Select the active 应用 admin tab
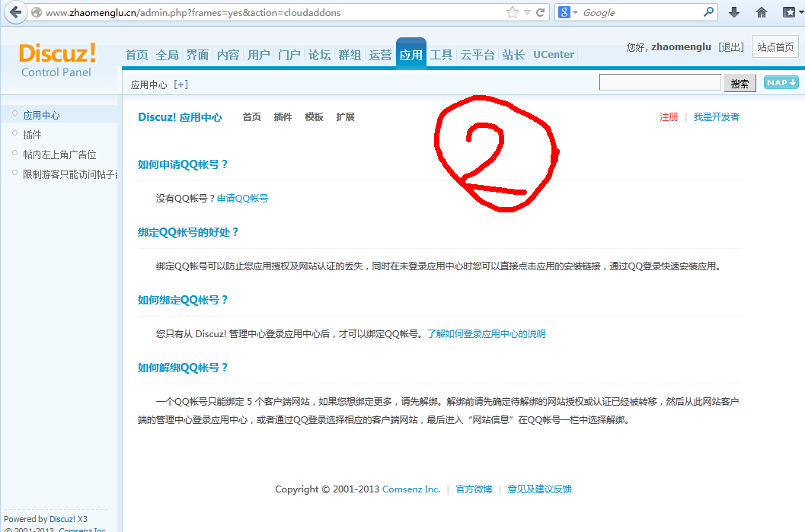The width and height of the screenshot is (805, 532). pyautogui.click(x=411, y=53)
